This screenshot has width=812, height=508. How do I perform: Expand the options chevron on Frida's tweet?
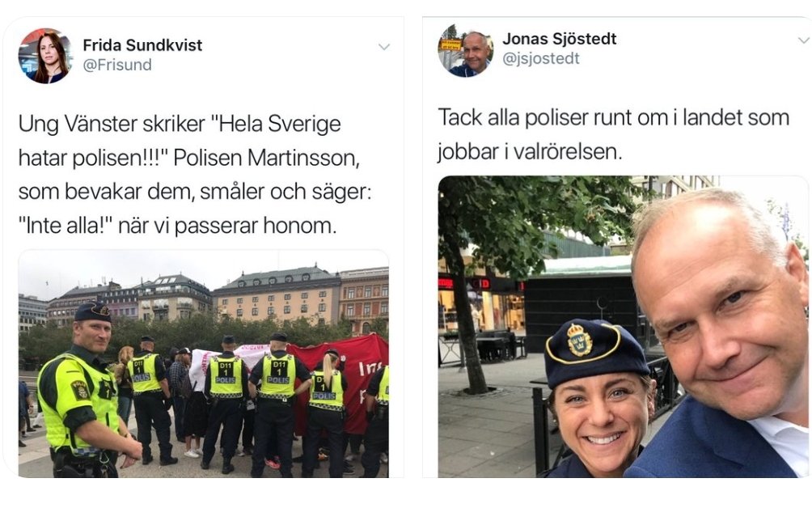(x=383, y=47)
